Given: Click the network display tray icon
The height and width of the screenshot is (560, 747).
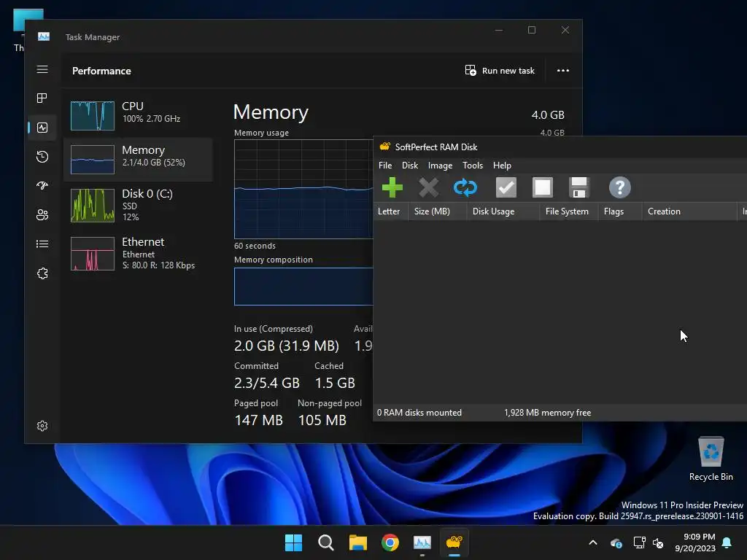Looking at the screenshot, I should [639, 542].
